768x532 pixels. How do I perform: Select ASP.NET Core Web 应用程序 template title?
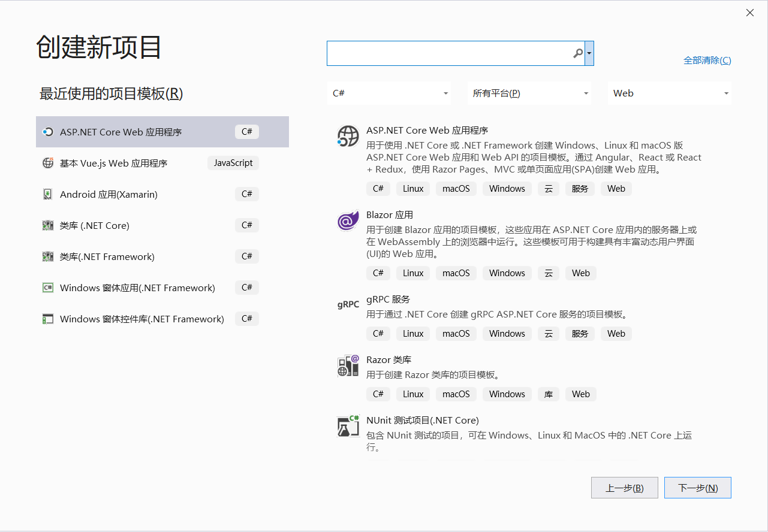click(x=427, y=131)
